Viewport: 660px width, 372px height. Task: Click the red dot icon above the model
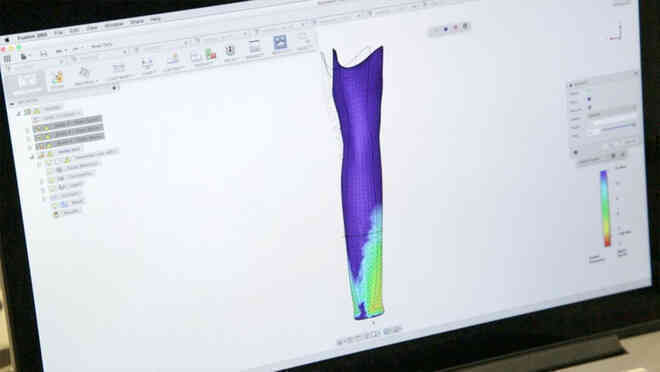[x=456, y=28]
